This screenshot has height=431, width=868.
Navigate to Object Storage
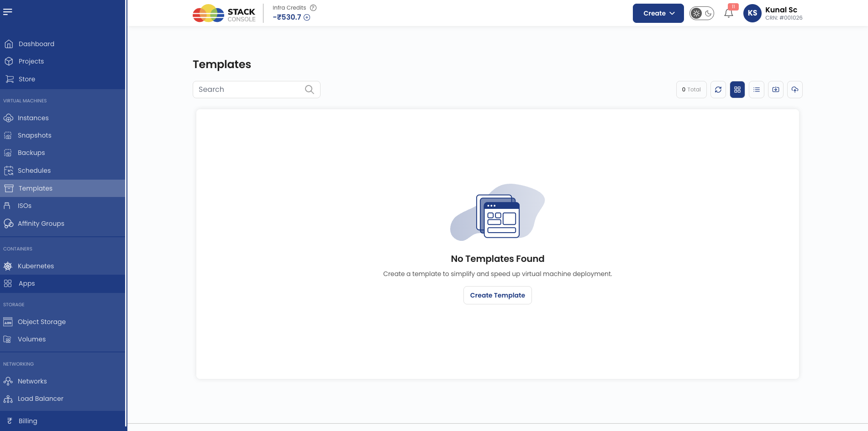click(x=63, y=322)
